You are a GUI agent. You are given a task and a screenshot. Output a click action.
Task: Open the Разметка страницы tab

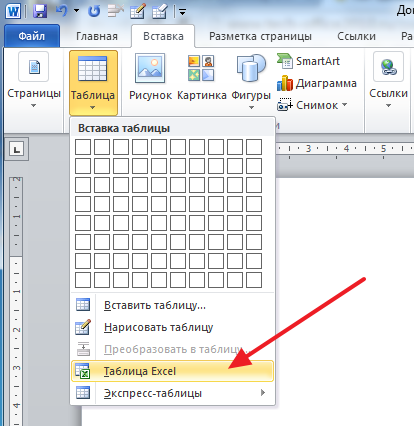coord(260,36)
